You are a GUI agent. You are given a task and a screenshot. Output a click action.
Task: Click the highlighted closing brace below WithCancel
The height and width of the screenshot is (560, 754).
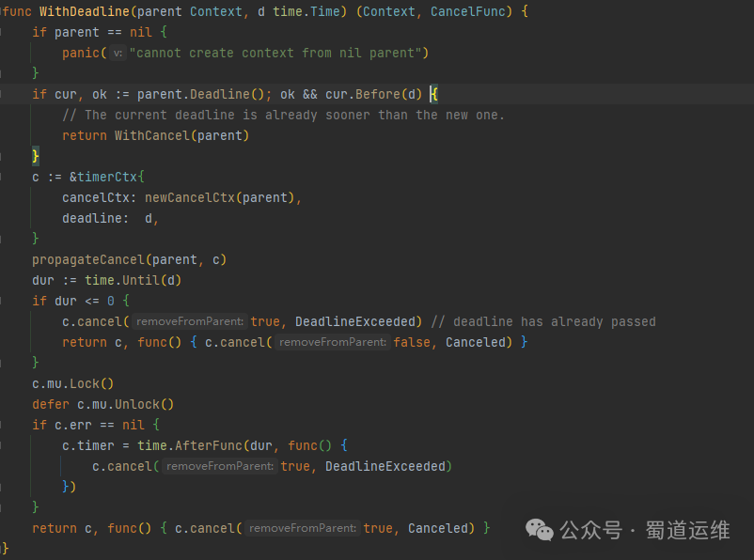(x=36, y=156)
